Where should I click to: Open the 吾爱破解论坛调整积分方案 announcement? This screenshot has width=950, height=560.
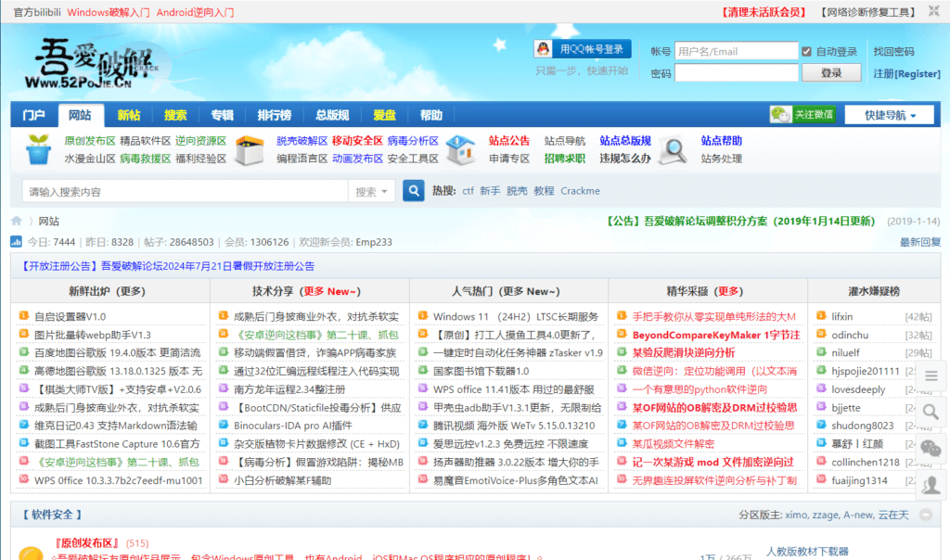(741, 221)
